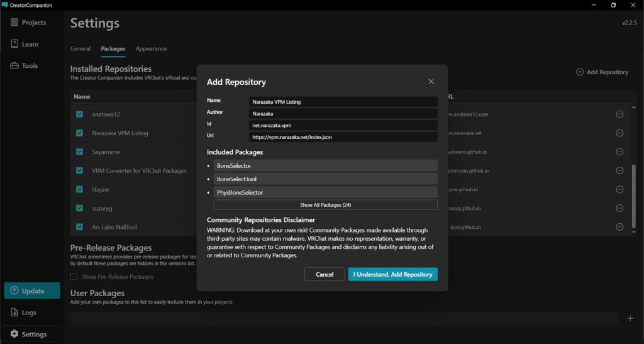The height and width of the screenshot is (344, 644).
Task: Remove the anatawa12 repository with its minus icon
Action: 619,114
